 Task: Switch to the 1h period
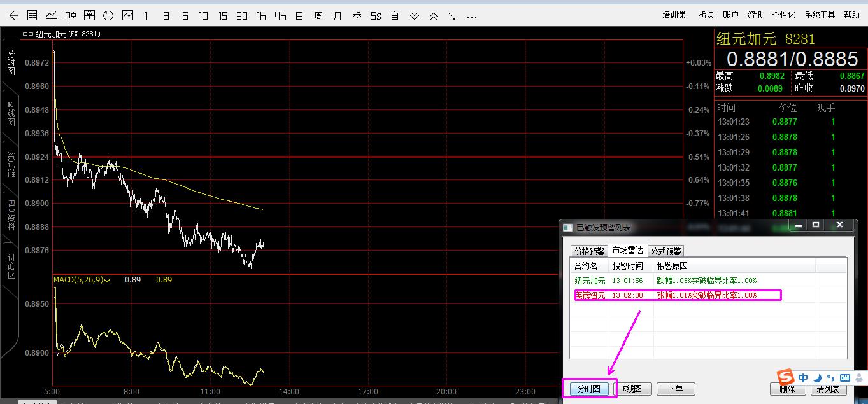click(x=261, y=15)
